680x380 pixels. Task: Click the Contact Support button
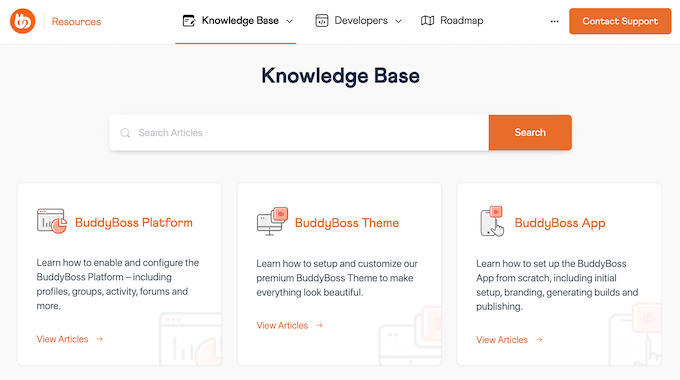tap(620, 21)
